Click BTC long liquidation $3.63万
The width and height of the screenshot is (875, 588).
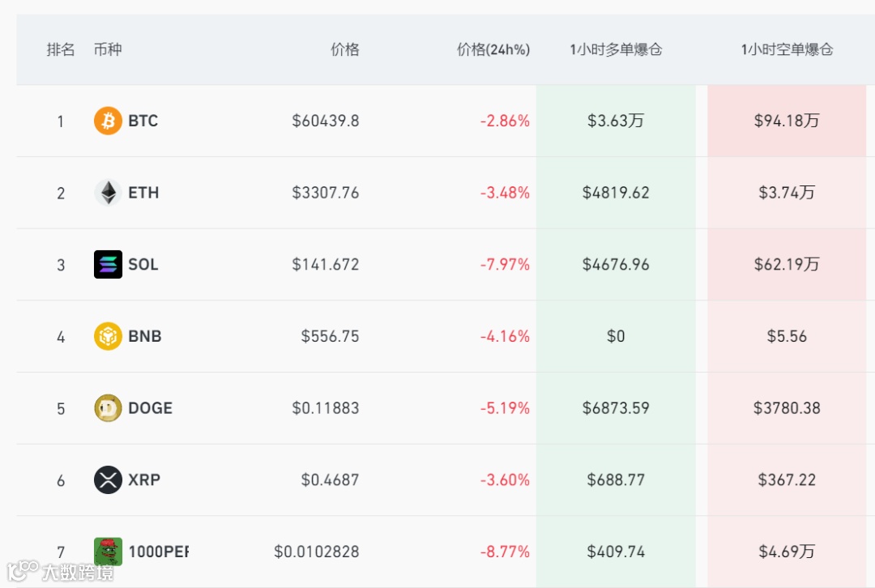click(x=616, y=121)
